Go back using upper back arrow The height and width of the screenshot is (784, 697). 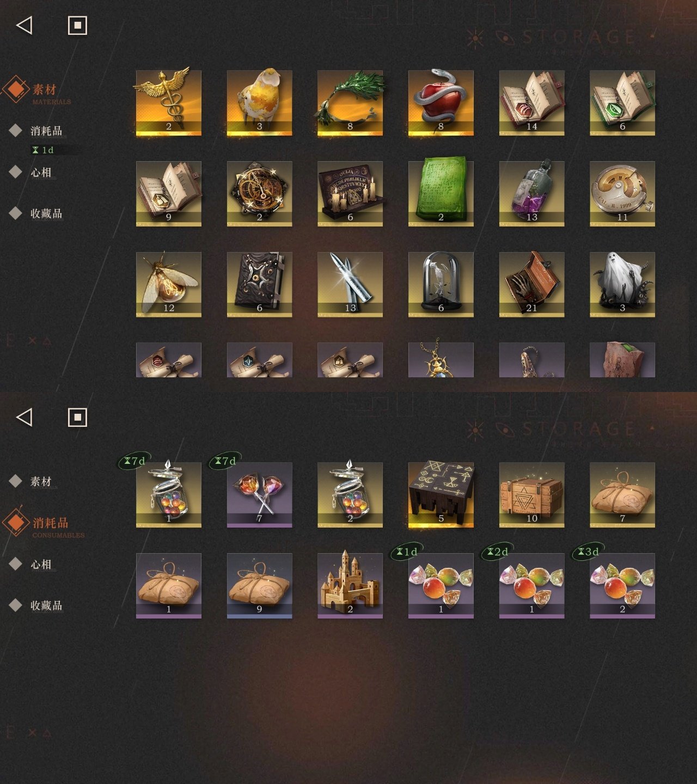(25, 25)
